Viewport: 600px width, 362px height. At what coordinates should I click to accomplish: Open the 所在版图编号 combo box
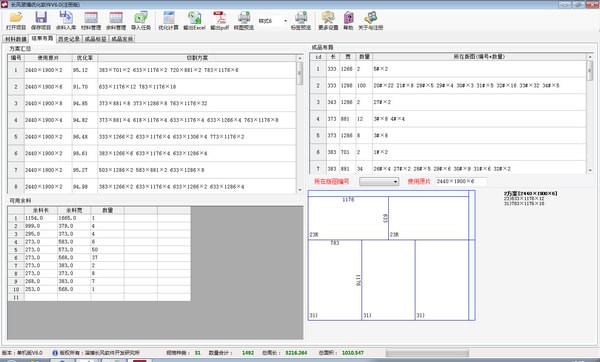coord(379,181)
